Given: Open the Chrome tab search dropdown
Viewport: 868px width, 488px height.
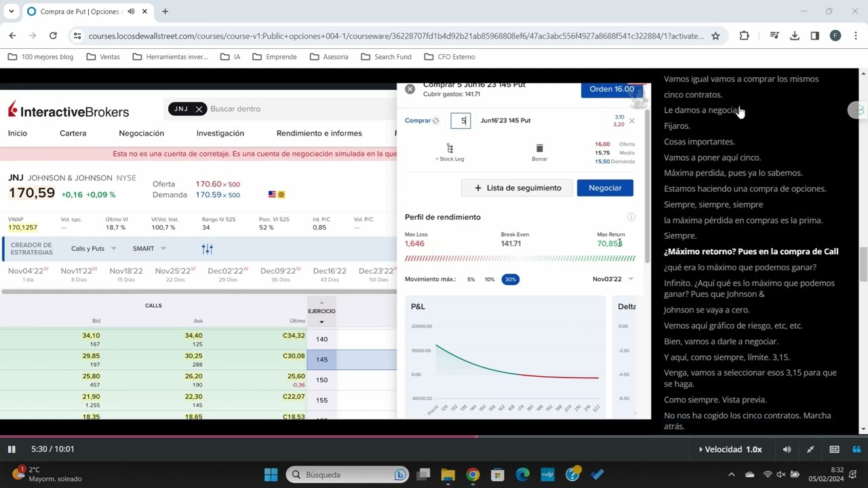Looking at the screenshot, I should click(x=11, y=12).
